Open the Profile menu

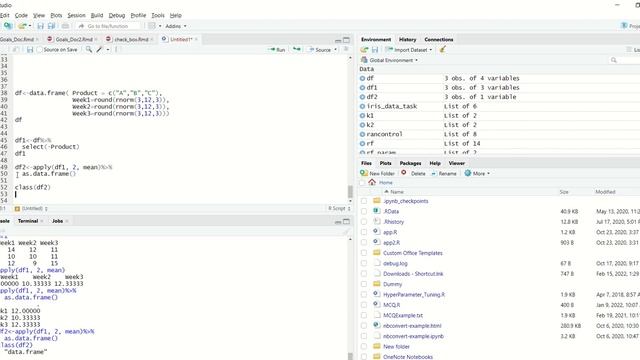[138, 16]
